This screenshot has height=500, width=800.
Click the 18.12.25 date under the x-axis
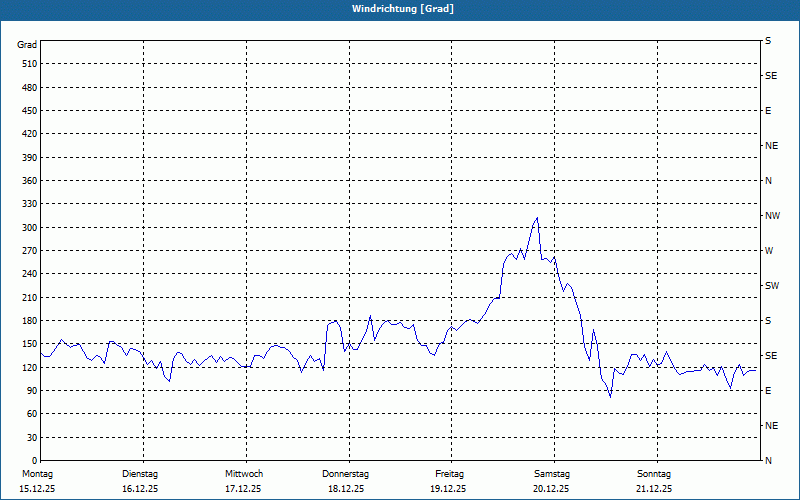click(x=346, y=489)
